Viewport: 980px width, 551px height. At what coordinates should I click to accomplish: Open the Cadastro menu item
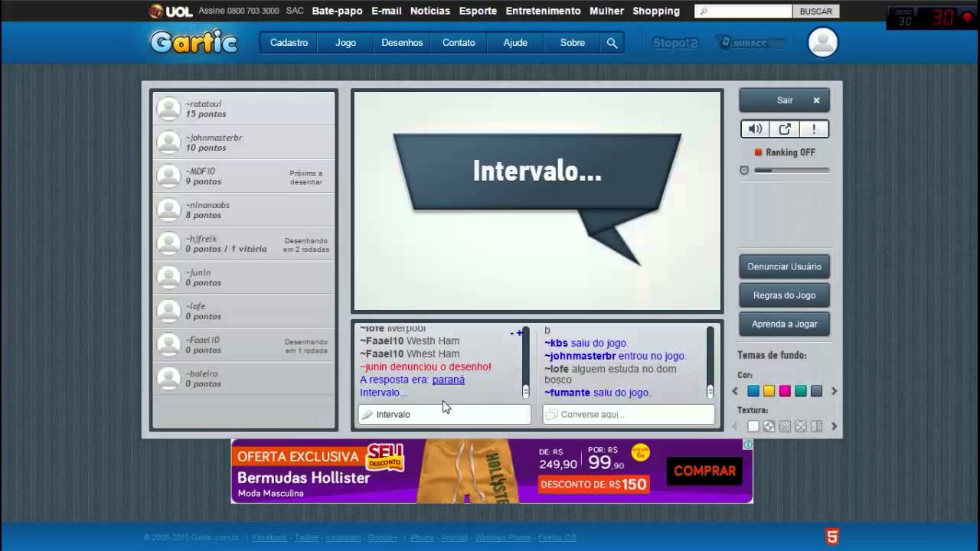coord(289,43)
